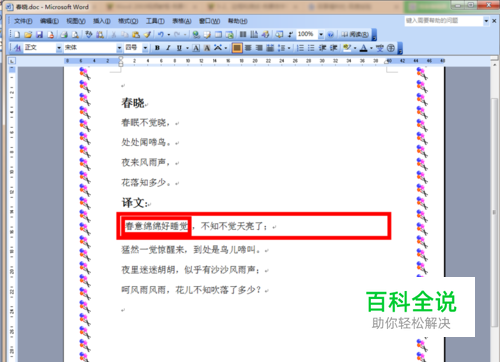Open the 表格(A) menu
The width and height of the screenshot is (500, 362).
182,21
